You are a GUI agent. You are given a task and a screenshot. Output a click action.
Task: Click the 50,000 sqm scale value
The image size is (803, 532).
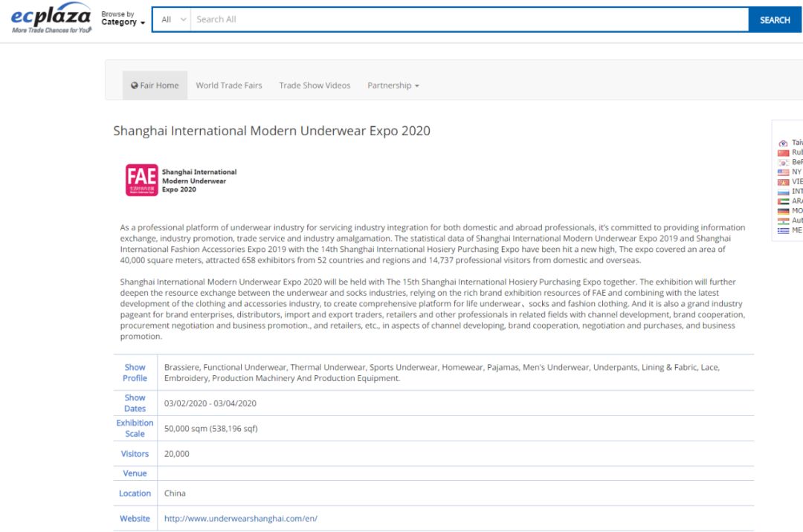coord(210,429)
